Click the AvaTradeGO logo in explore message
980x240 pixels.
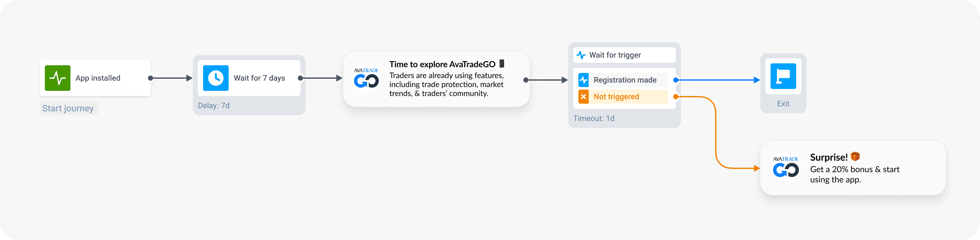point(366,78)
